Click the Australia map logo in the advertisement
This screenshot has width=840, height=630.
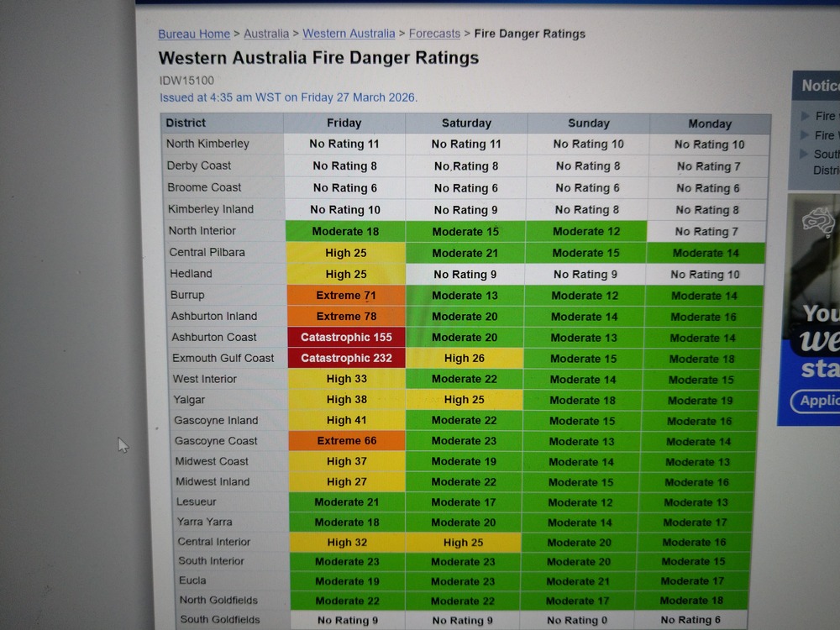point(820,222)
